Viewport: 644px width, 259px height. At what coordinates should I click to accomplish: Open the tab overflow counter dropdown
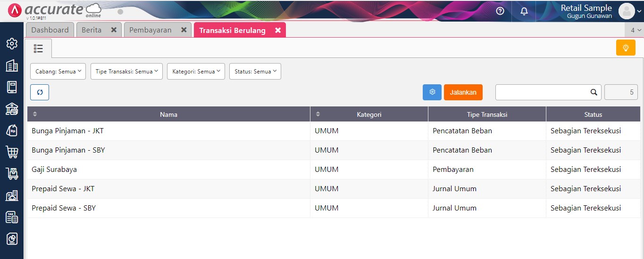coord(636,30)
